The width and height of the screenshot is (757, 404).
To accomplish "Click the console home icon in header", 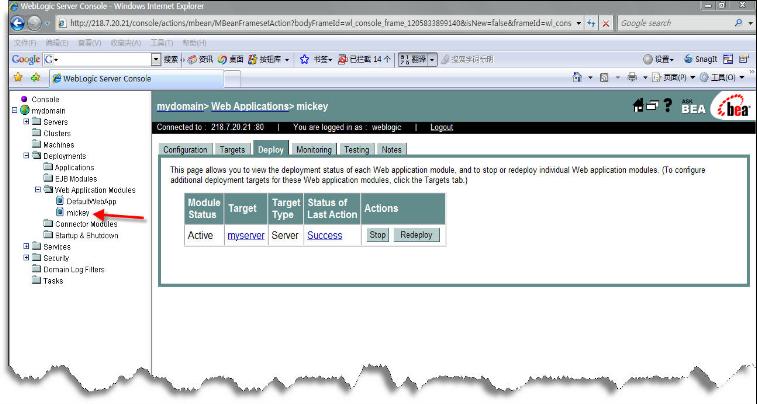I will [x=638, y=106].
